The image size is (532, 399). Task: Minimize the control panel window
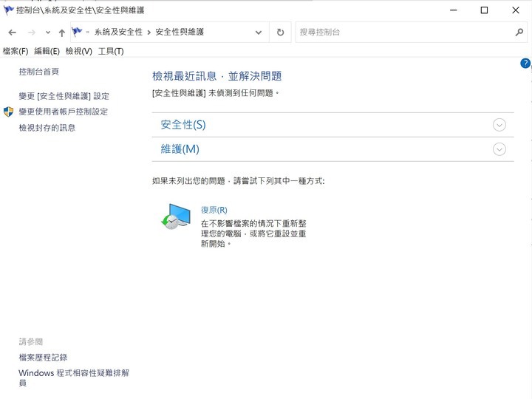coord(453,10)
